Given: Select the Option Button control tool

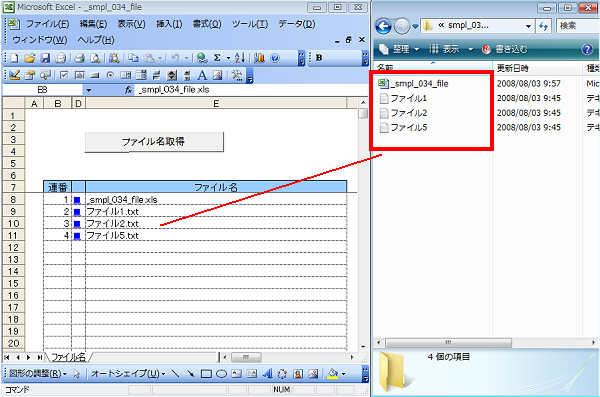Looking at the screenshot, I should click(x=110, y=75).
